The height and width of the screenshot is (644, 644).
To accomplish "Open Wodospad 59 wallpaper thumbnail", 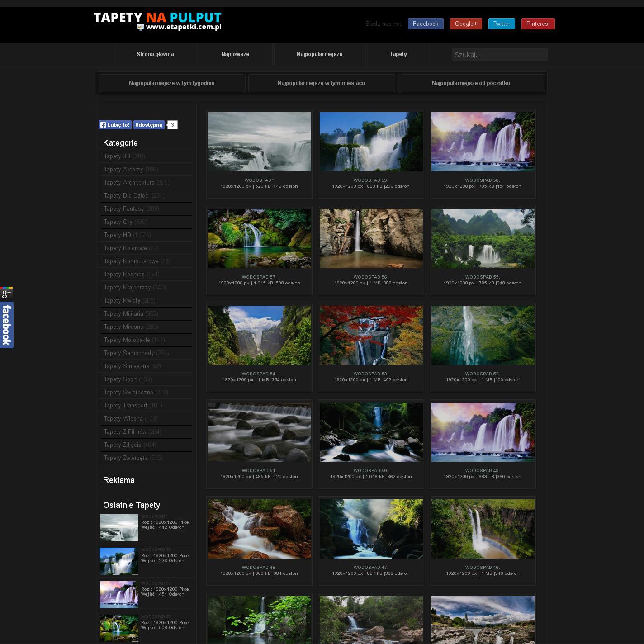I will pos(371,142).
